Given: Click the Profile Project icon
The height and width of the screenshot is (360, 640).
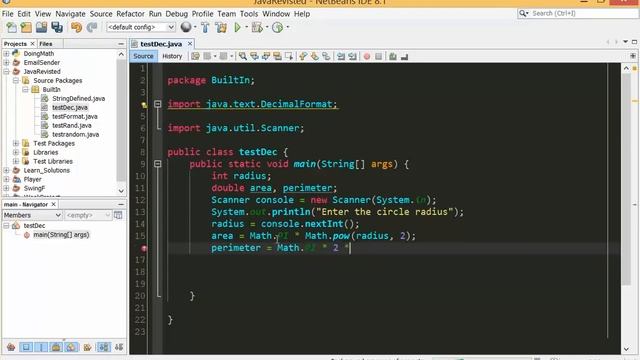Looking at the screenshot, I should 278,27.
